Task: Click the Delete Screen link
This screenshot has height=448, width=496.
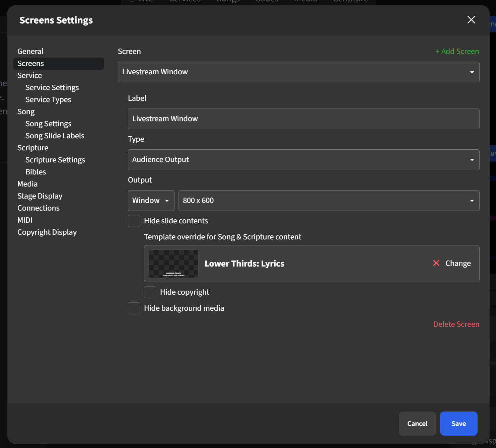Action: point(456,324)
